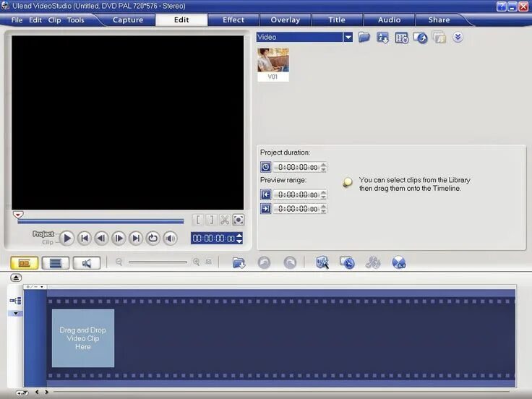
Task: Click the Preview range end marker icon
Action: (266, 208)
